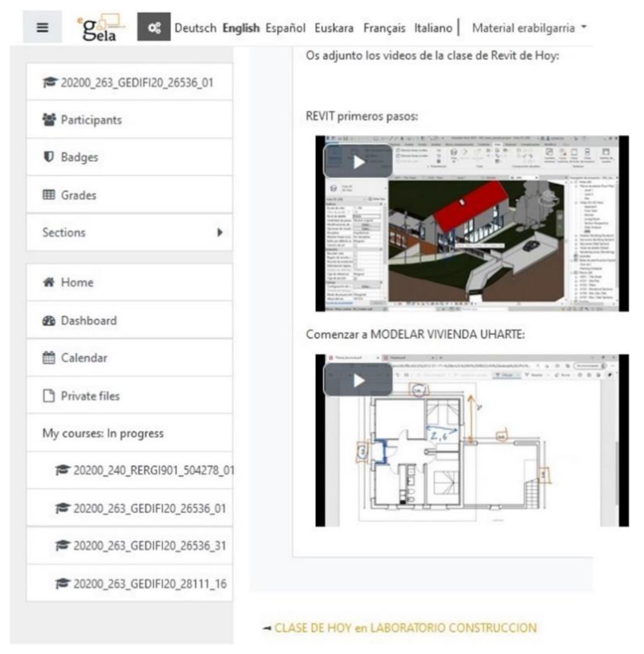
Task: Select Español language option
Action: (x=285, y=28)
